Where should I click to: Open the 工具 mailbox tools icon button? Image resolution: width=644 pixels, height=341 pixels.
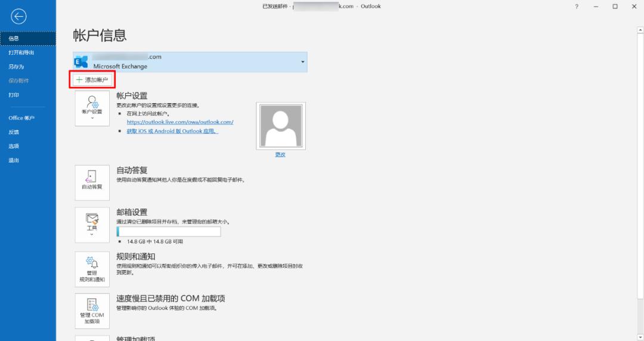pos(92,225)
